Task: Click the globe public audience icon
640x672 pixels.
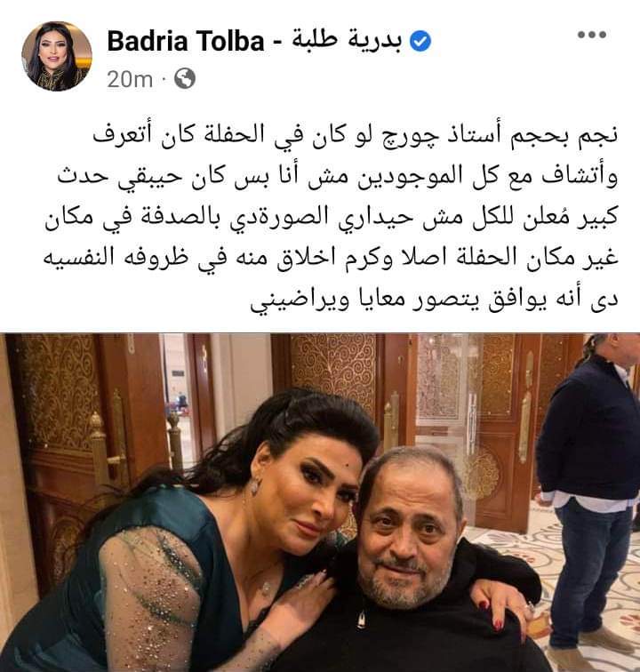Action: 185,78
